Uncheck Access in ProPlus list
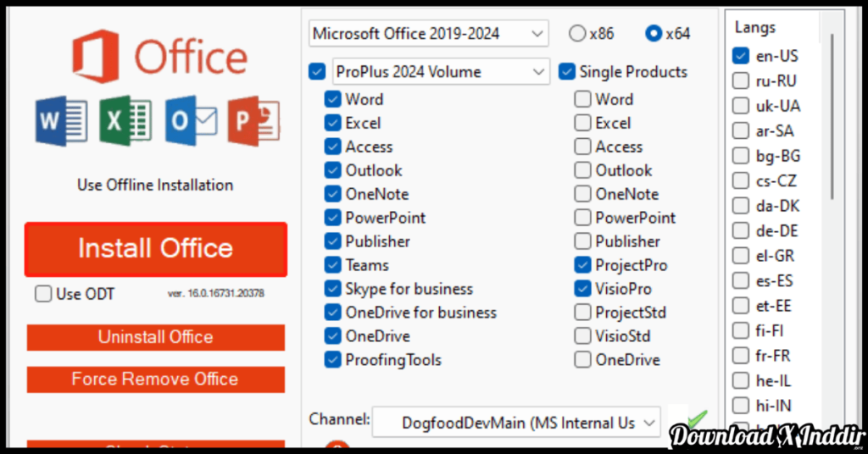868x454 pixels. [332, 147]
